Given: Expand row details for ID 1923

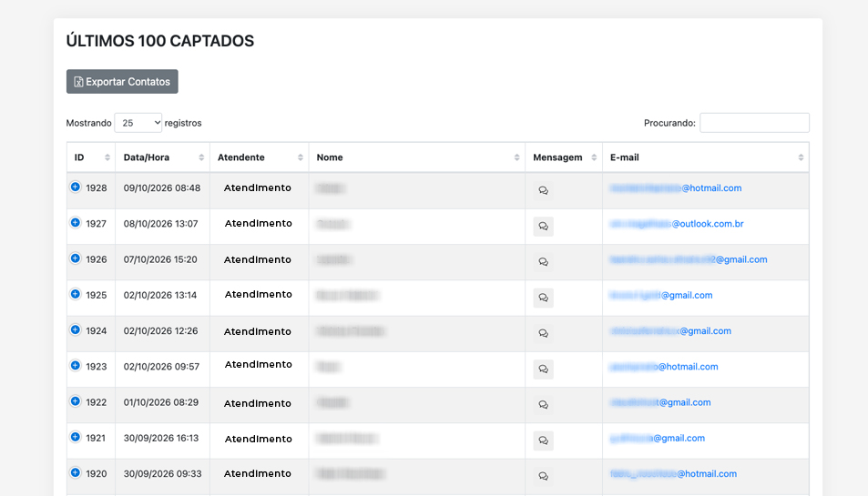Looking at the screenshot, I should click(x=76, y=366).
